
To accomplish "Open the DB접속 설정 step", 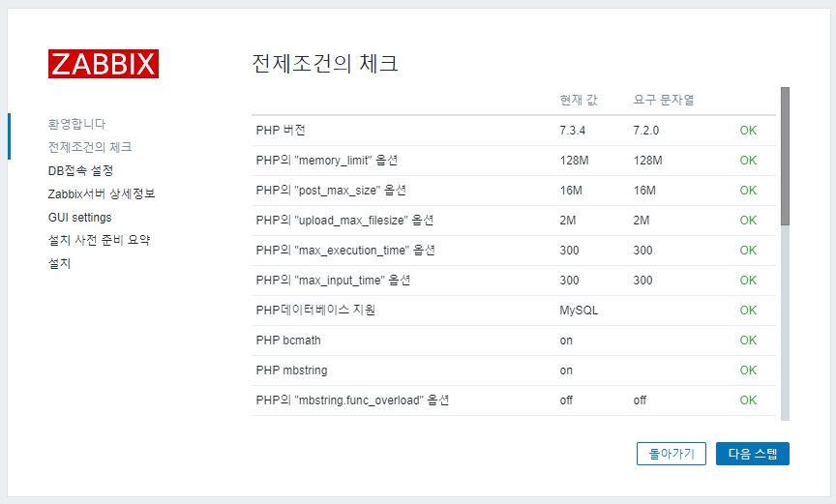I will click(80, 170).
